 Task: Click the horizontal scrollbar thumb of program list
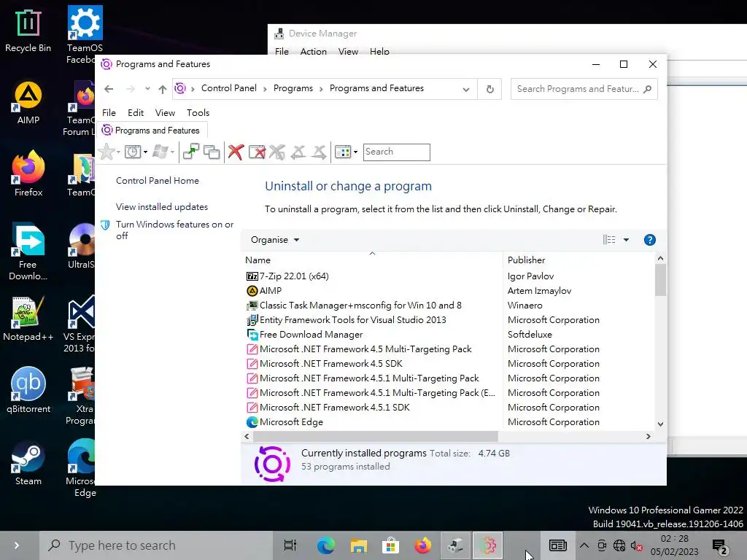376,436
